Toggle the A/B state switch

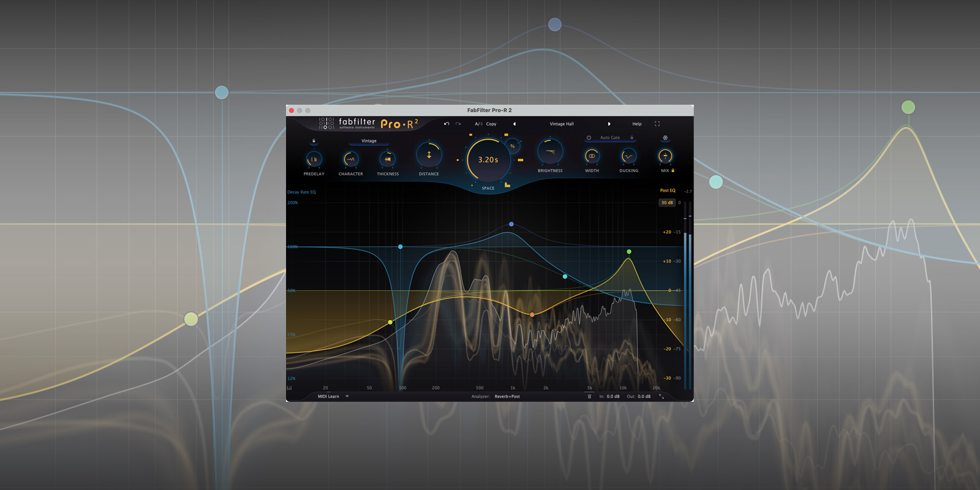[x=478, y=124]
